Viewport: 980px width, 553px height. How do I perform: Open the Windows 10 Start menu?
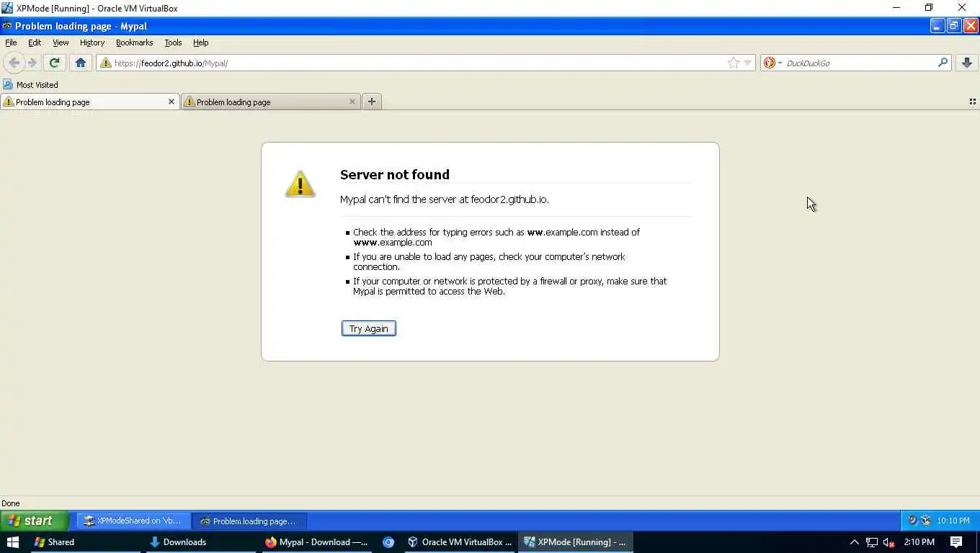pos(13,542)
